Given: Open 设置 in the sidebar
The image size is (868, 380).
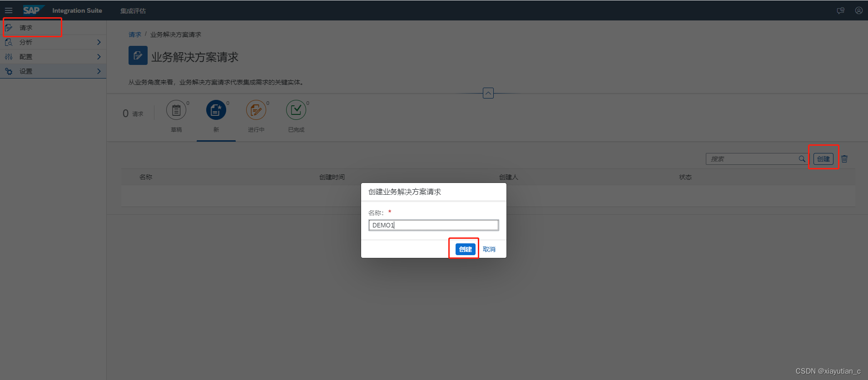Looking at the screenshot, I should coord(53,71).
